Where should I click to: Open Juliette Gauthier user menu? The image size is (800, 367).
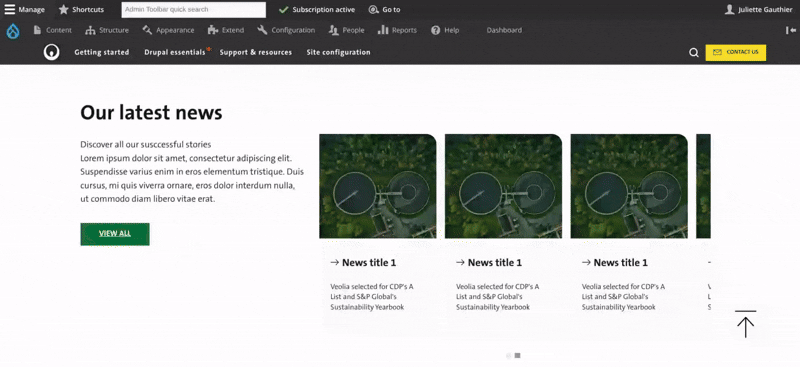pyautogui.click(x=759, y=10)
